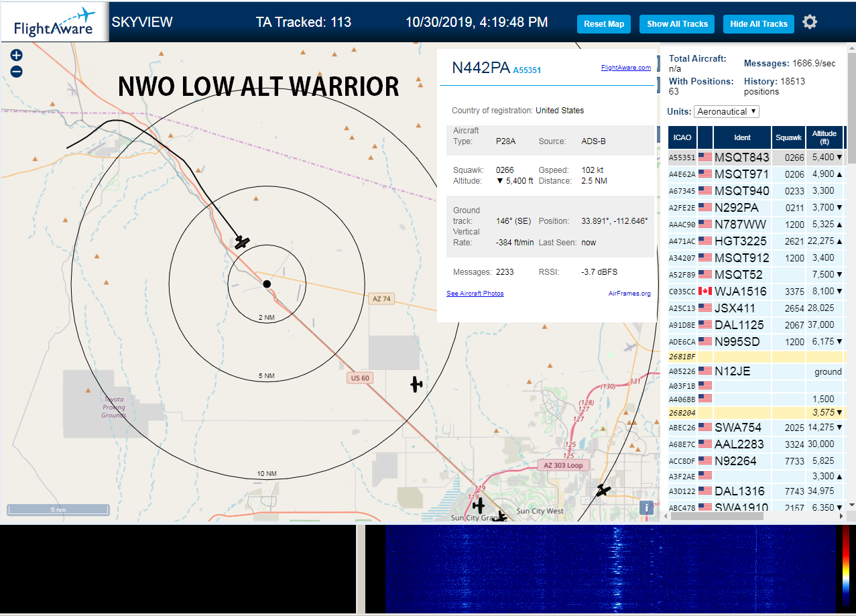
Task: Select the MSQT971 aircraft row
Action: pyautogui.click(x=756, y=174)
